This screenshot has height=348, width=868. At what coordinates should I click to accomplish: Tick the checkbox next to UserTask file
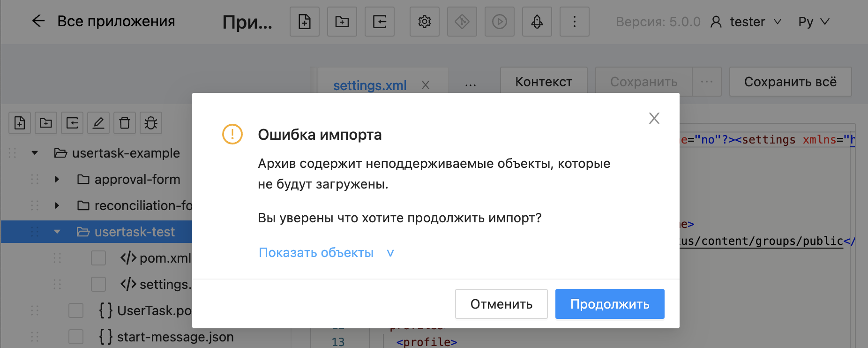pyautogui.click(x=76, y=310)
